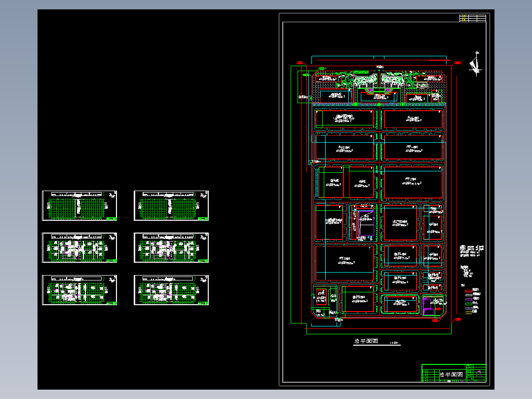Pick the red legend swatch

click(x=468, y=291)
